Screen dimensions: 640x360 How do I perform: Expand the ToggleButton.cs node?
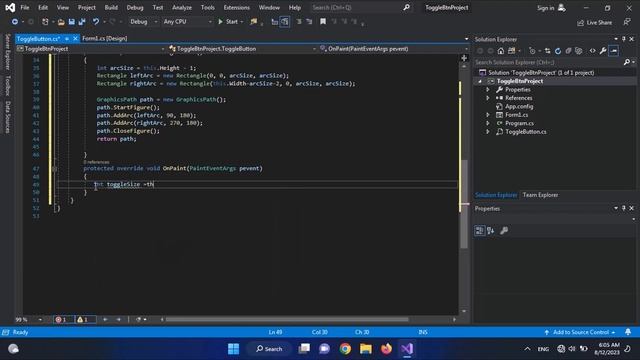(487, 131)
